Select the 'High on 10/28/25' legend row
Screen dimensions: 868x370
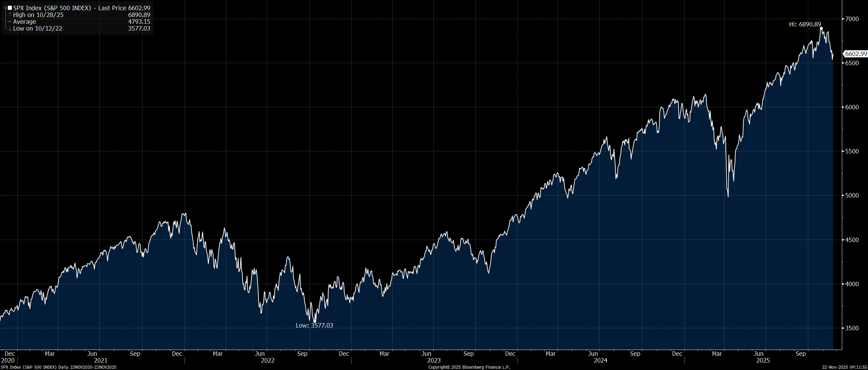pos(38,15)
